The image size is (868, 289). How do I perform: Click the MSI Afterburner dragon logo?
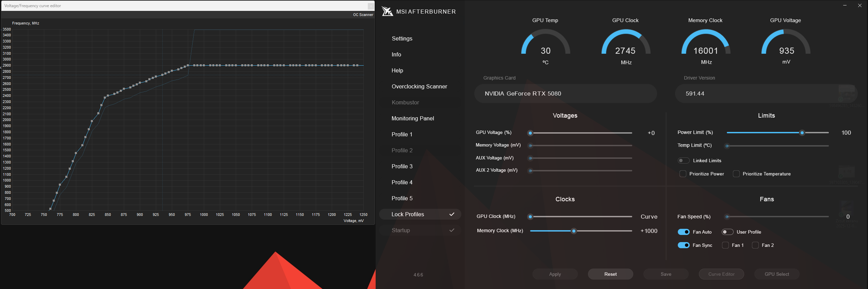[x=387, y=12]
